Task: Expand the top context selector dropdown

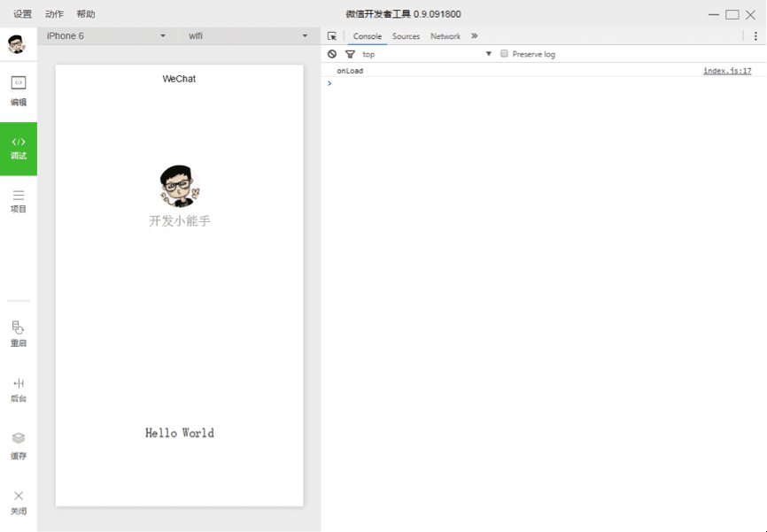Action: tap(425, 54)
